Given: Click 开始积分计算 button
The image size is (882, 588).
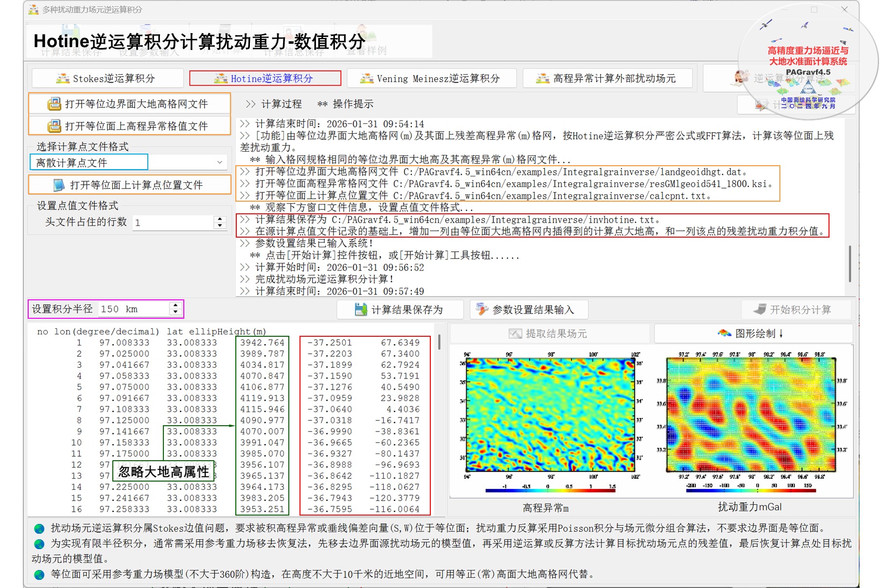Looking at the screenshot, I should click(796, 310).
